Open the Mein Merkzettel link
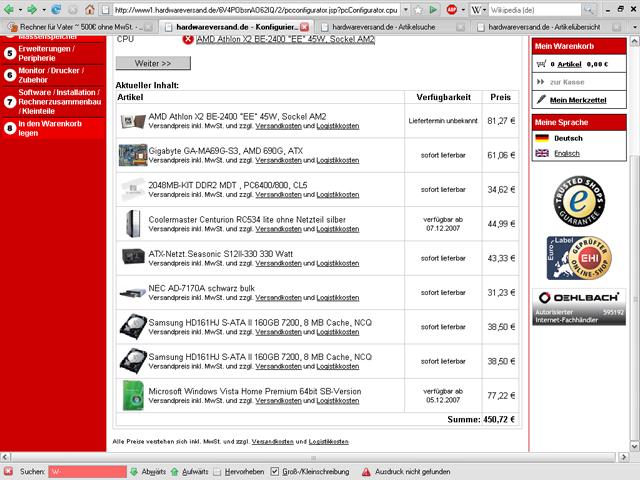The height and width of the screenshot is (480, 640). tap(578, 100)
